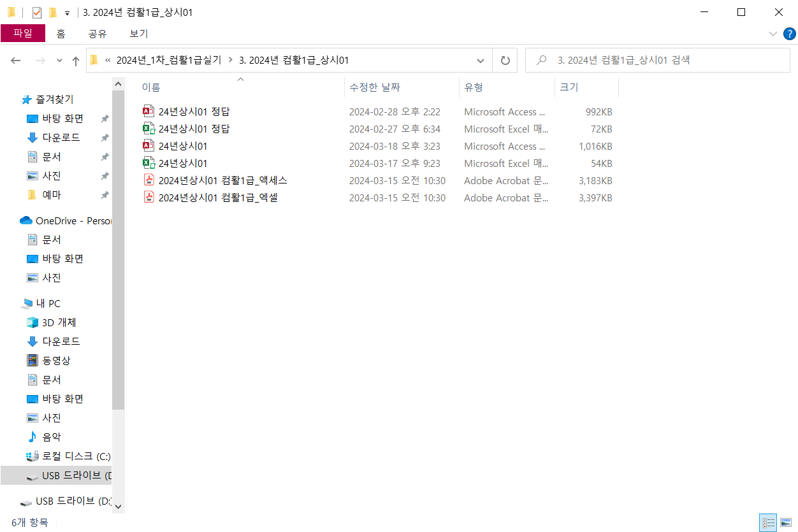The width and height of the screenshot is (798, 532).
Task: Open the recent locations dropdown arrow
Action: tap(60, 61)
